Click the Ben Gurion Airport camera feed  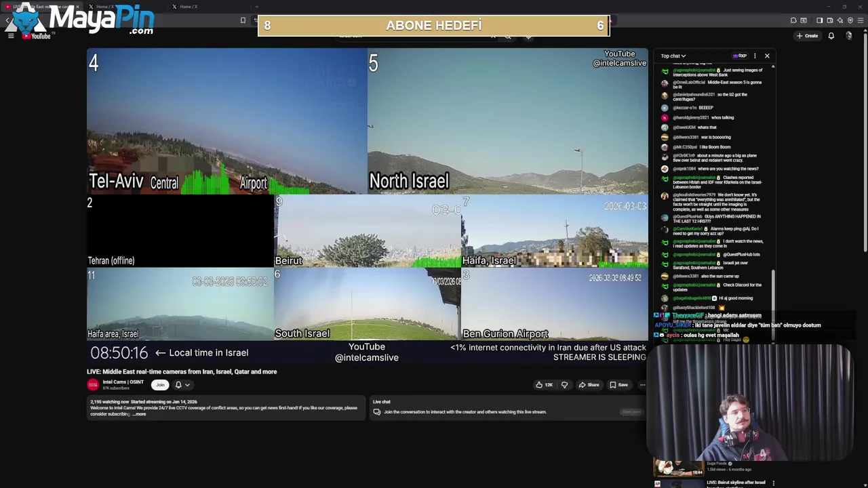(x=555, y=304)
